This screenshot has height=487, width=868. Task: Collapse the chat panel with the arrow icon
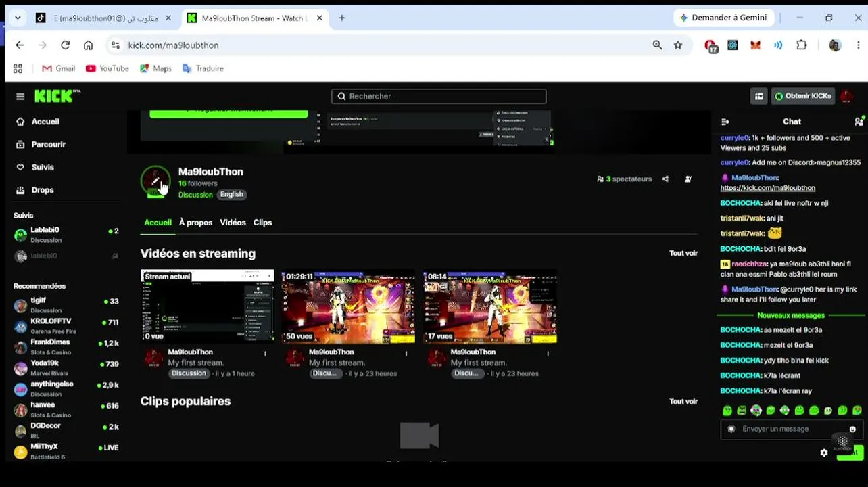point(725,122)
